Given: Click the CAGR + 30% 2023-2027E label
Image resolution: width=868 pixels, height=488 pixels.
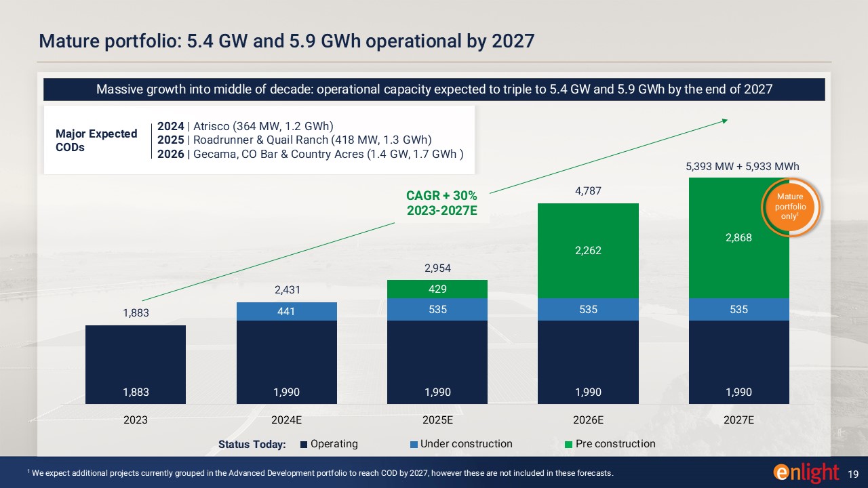Looking at the screenshot, I should point(441,203).
